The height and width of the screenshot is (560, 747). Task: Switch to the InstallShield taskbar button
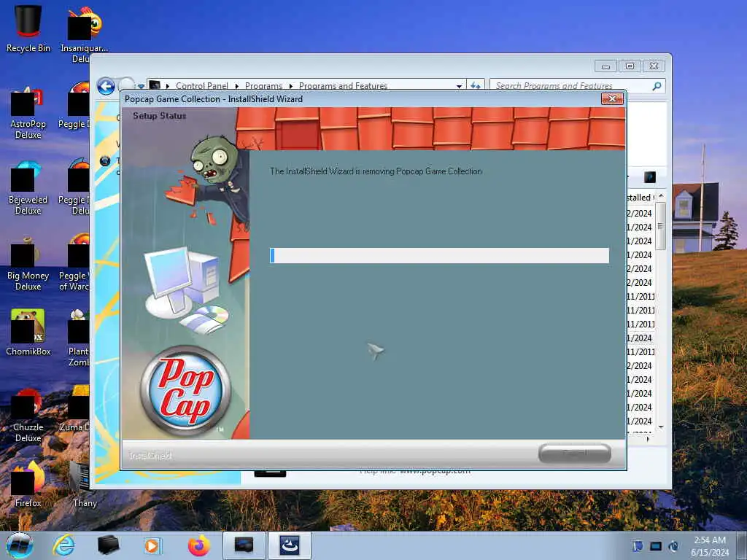tap(289, 545)
